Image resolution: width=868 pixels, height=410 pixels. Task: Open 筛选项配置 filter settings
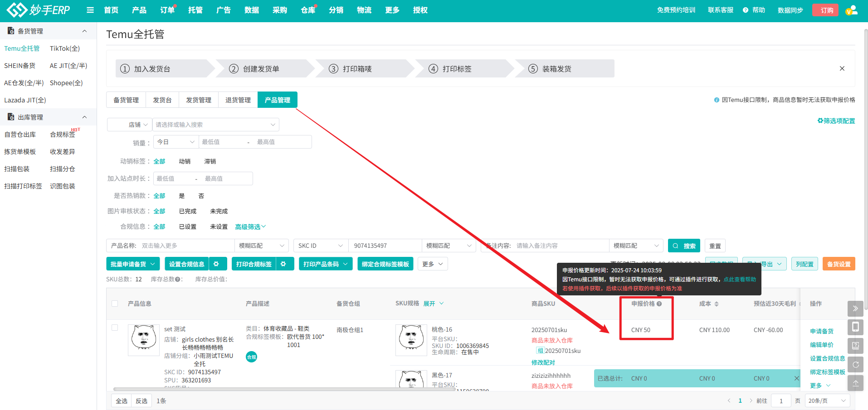[836, 121]
